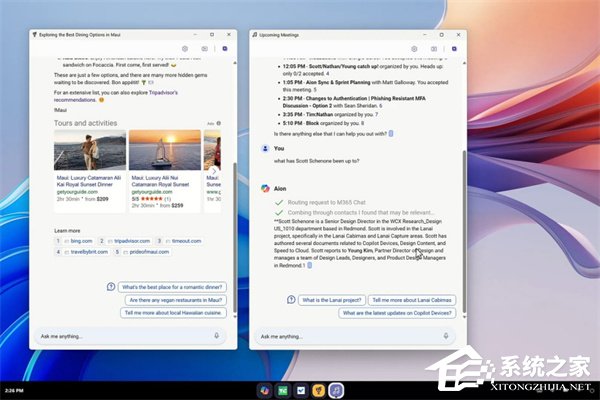
Task: Open yellow trophy app in taskbar
Action: tap(318, 390)
